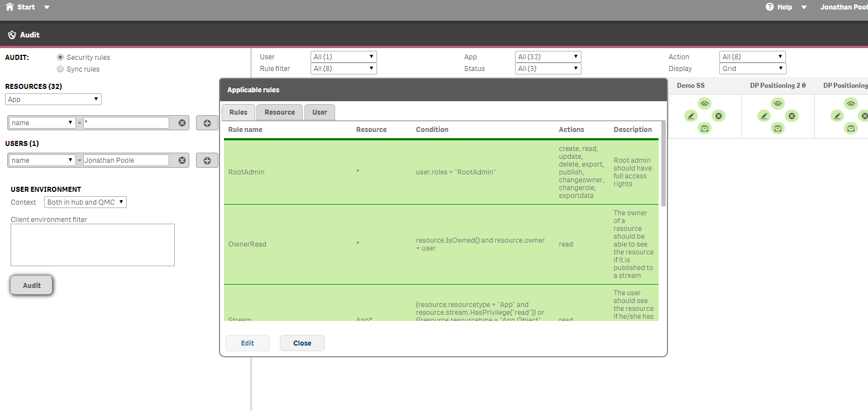This screenshot has width=868, height=411.
Task: Select the Stream rule row
Action: click(x=441, y=304)
